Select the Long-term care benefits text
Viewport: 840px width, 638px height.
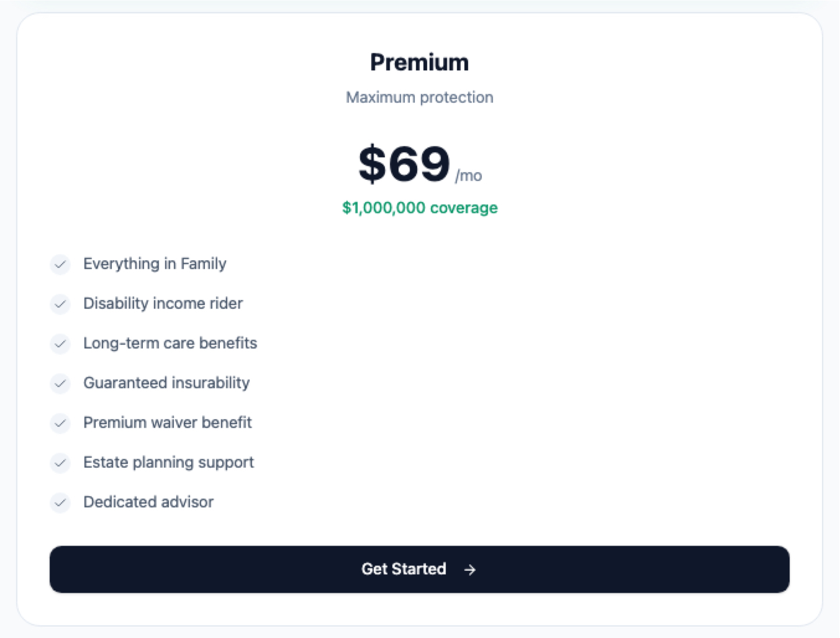(x=170, y=343)
